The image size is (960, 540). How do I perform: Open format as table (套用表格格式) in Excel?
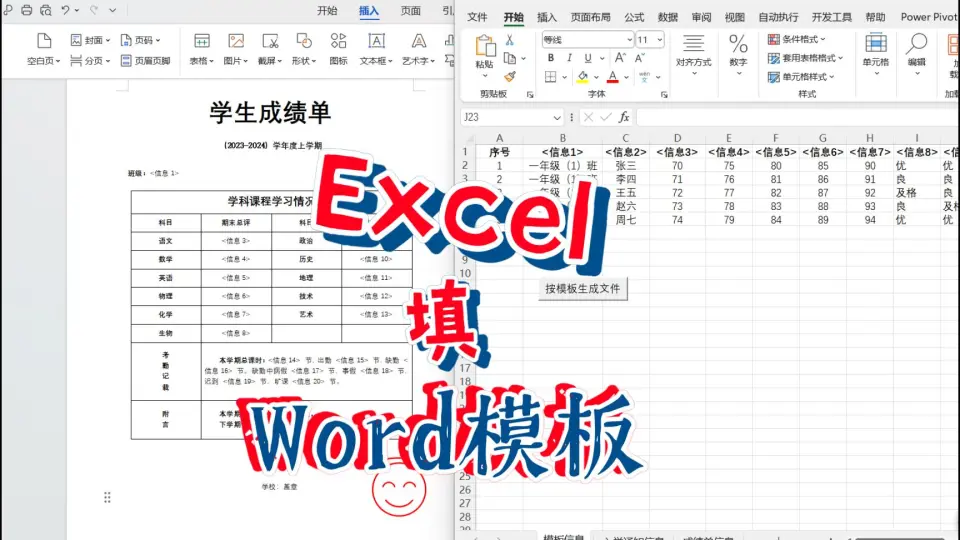click(805, 58)
